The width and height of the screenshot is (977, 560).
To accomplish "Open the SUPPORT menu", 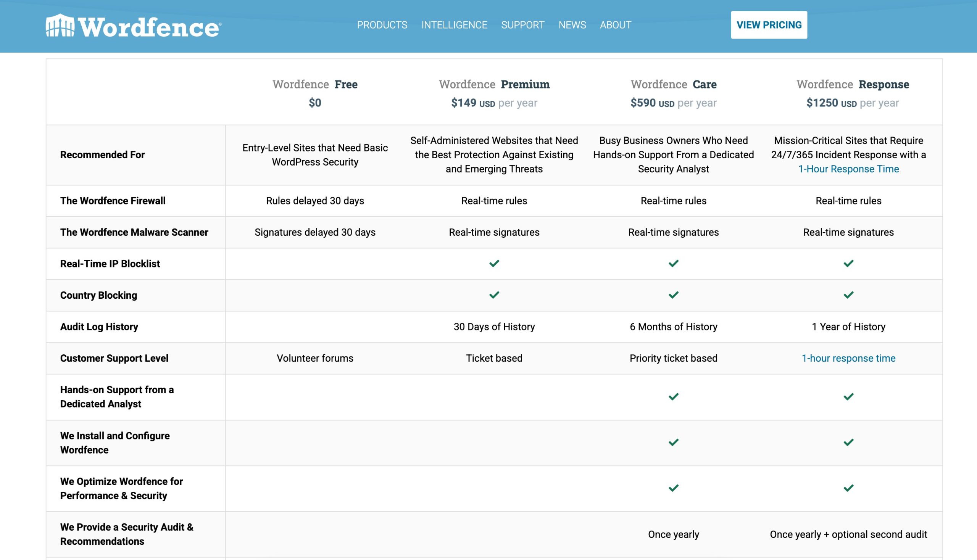I will [x=522, y=25].
